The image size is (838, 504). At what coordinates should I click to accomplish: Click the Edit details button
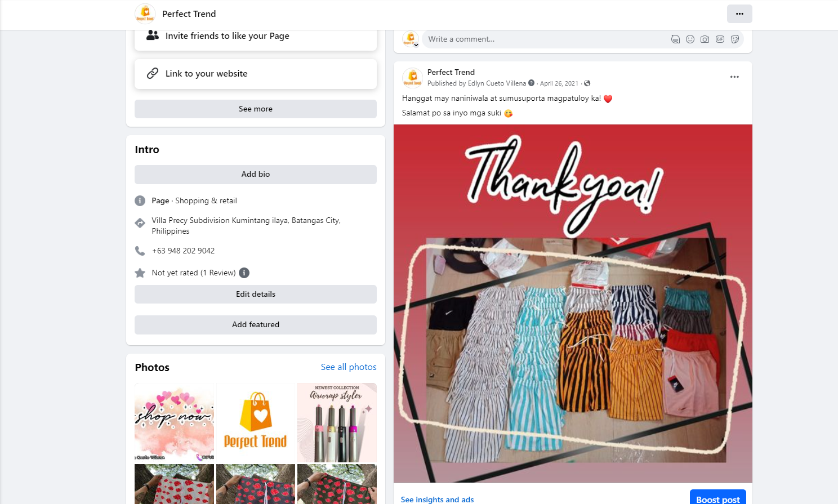(x=256, y=295)
